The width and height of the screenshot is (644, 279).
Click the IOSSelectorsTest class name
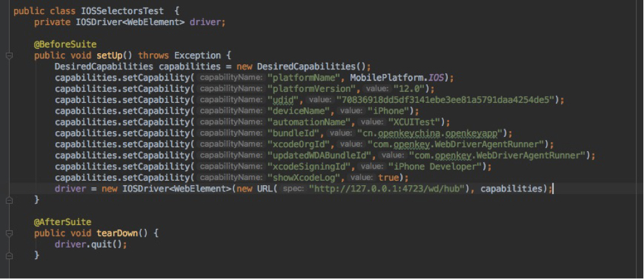click(x=122, y=11)
